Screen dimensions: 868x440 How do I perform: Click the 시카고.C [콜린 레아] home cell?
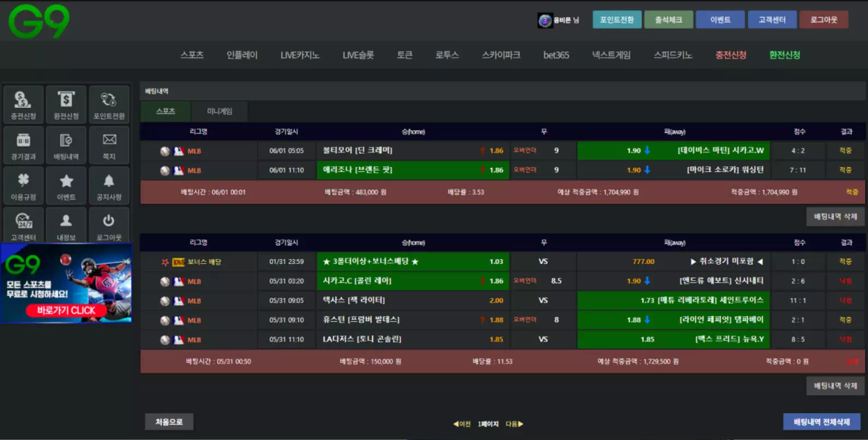point(413,281)
